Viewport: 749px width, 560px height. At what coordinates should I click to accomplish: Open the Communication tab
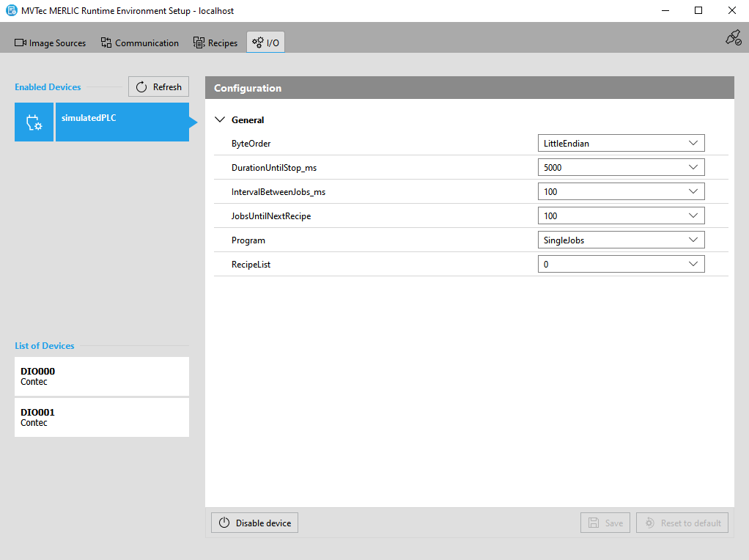point(139,43)
